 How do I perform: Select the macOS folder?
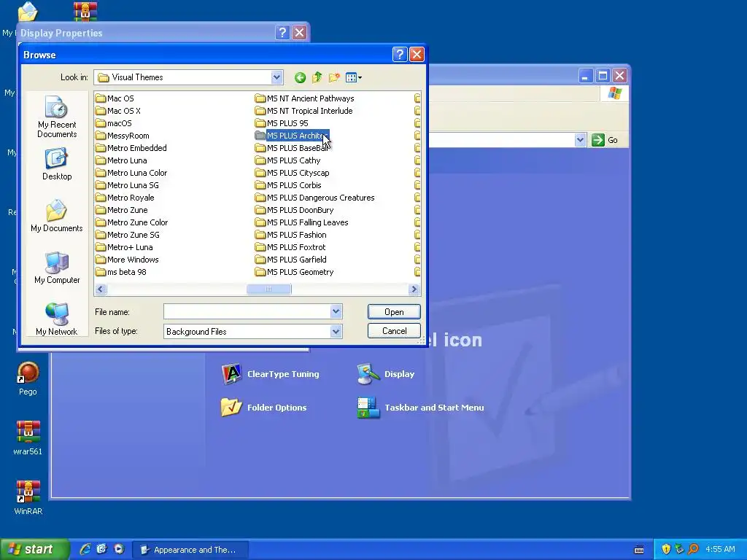114,123
